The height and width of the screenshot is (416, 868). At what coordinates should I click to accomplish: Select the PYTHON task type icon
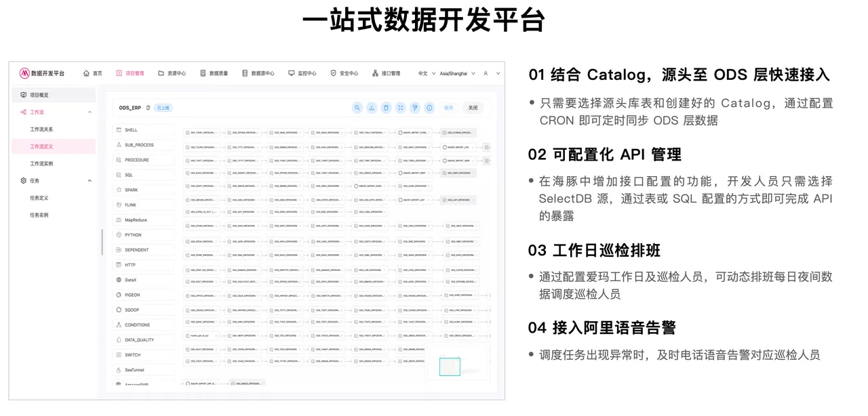coord(118,234)
